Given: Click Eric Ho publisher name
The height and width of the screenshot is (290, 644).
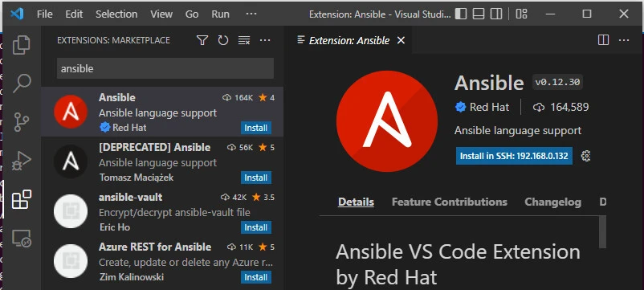Looking at the screenshot, I should [x=115, y=227].
